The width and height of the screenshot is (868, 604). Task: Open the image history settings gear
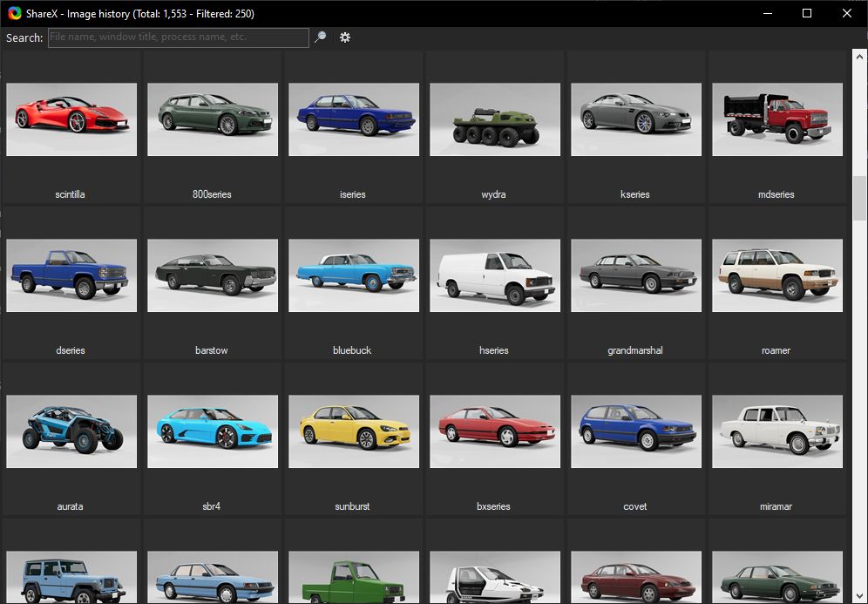345,37
